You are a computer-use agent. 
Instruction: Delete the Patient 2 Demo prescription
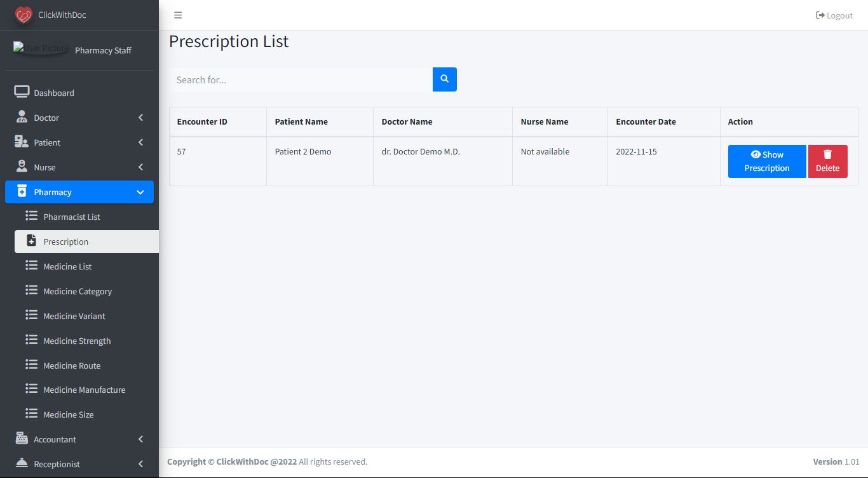pyautogui.click(x=827, y=161)
